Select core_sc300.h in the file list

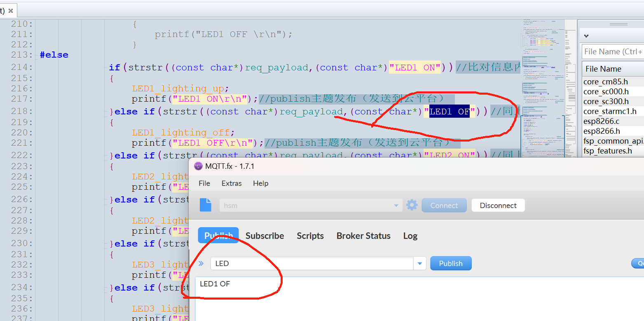tap(606, 101)
